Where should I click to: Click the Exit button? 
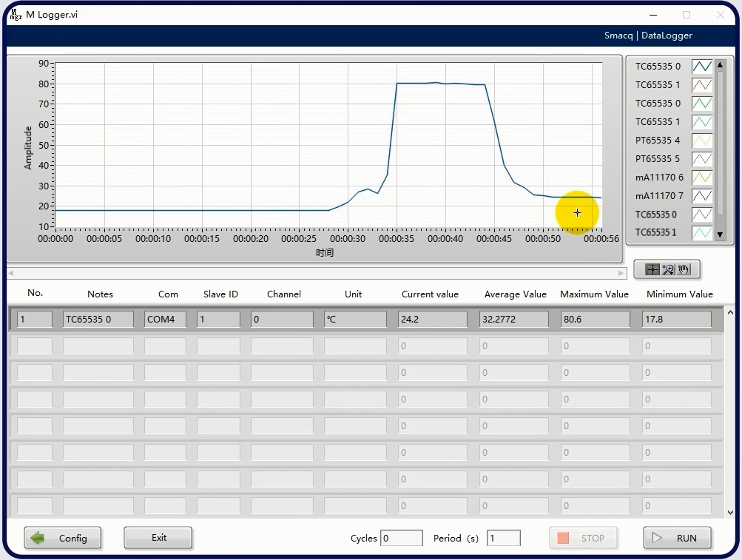tap(158, 538)
